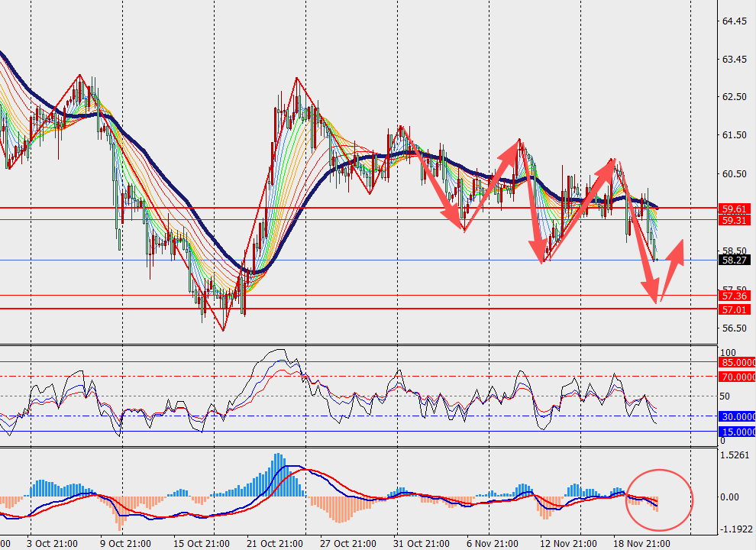Select the 6 Nov 21:00 time label
Screen dimensions: 756x550
tap(491, 543)
